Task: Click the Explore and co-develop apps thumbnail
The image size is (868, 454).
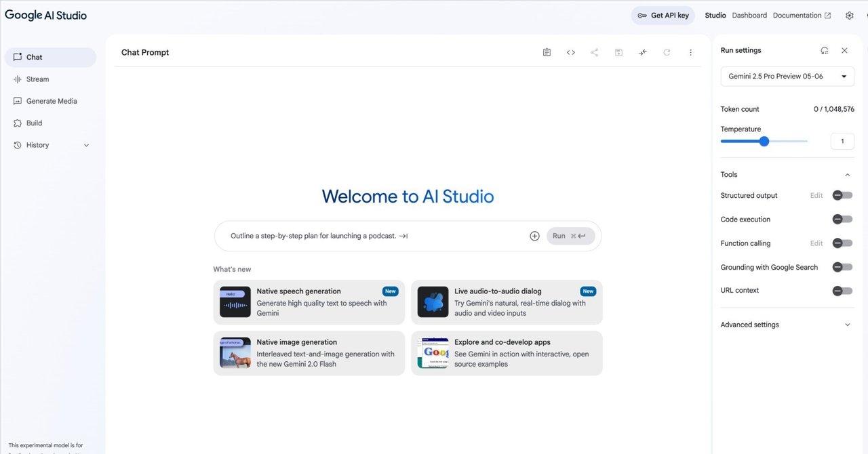Action: (433, 353)
